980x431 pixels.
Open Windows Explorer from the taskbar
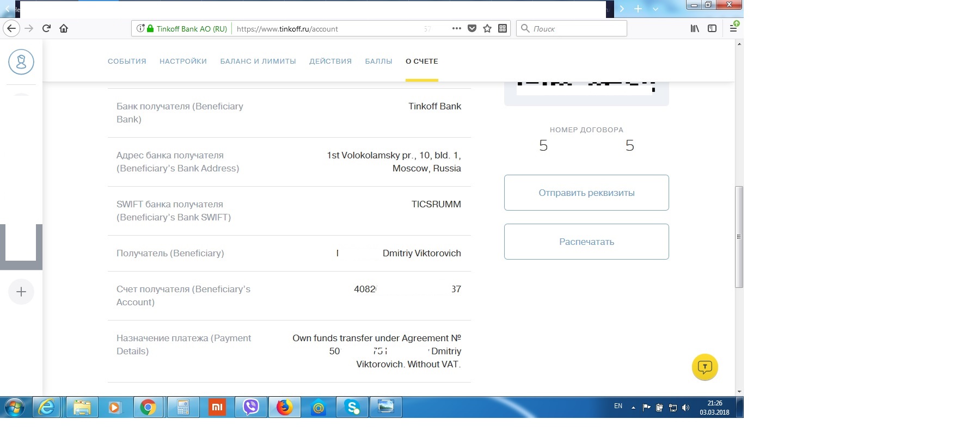tap(82, 407)
